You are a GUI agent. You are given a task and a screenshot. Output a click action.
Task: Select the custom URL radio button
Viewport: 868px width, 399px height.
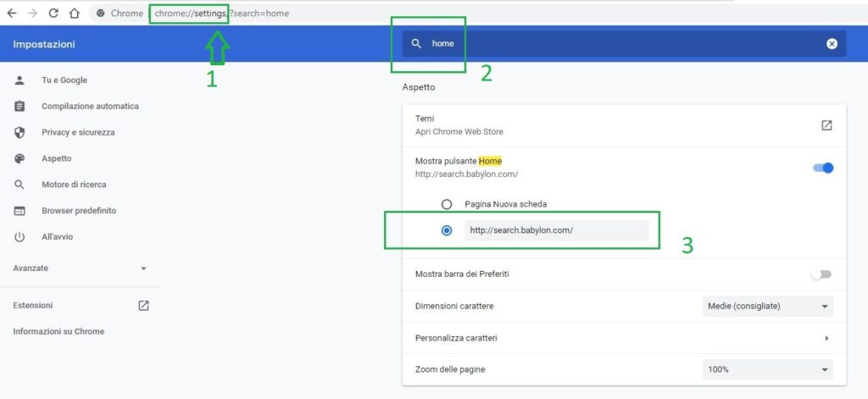pyautogui.click(x=447, y=230)
